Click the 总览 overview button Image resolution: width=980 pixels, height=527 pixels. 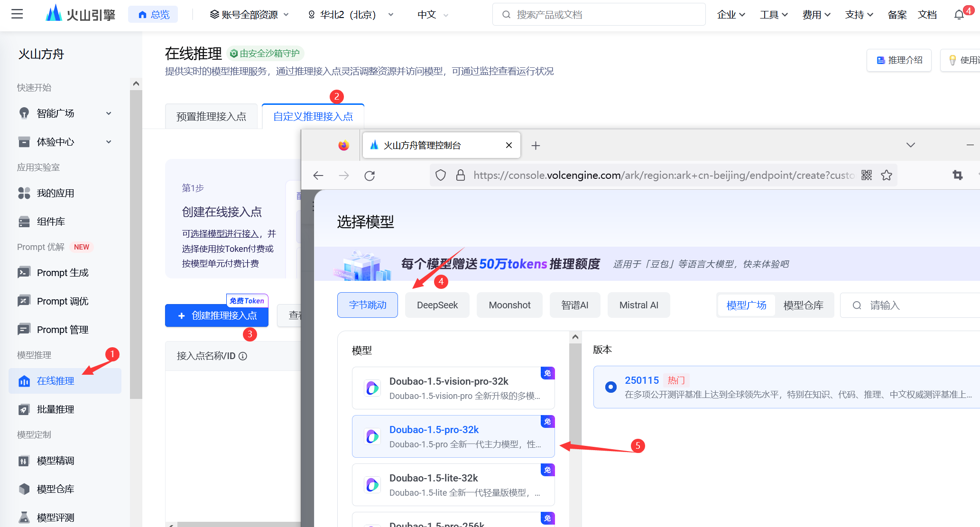click(x=154, y=15)
